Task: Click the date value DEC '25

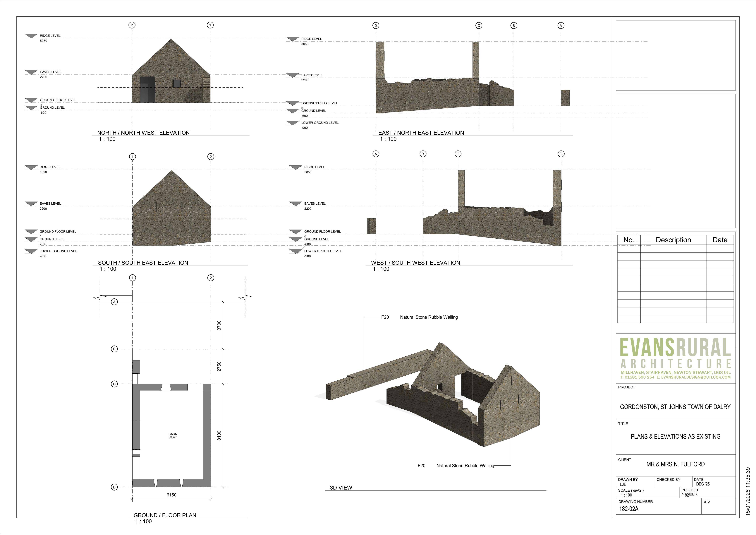Action: (x=703, y=484)
